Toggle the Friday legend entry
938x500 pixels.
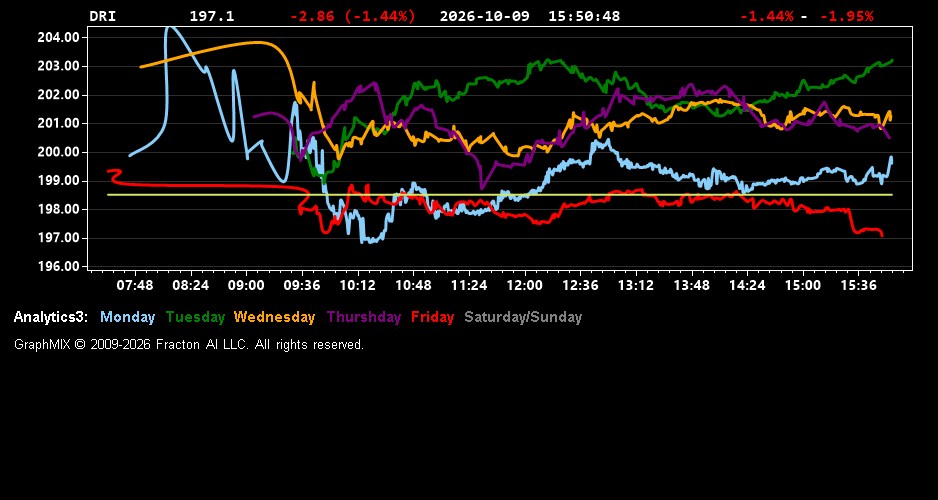[x=433, y=317]
